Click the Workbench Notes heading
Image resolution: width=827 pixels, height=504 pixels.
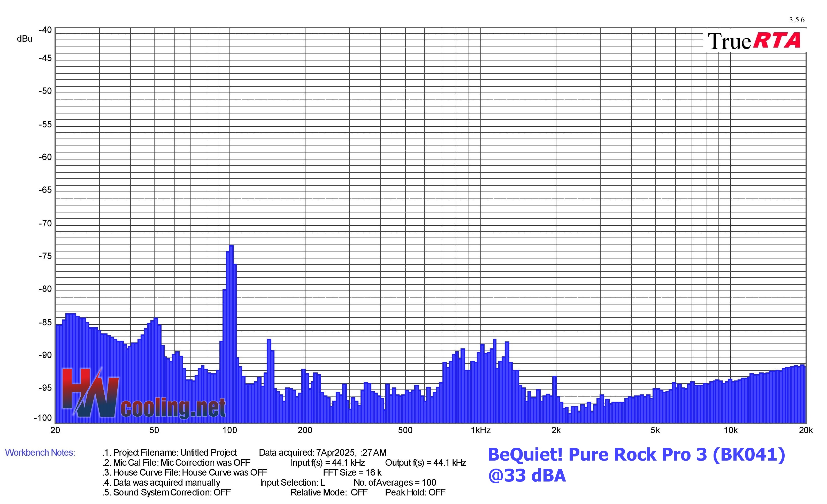pyautogui.click(x=40, y=453)
